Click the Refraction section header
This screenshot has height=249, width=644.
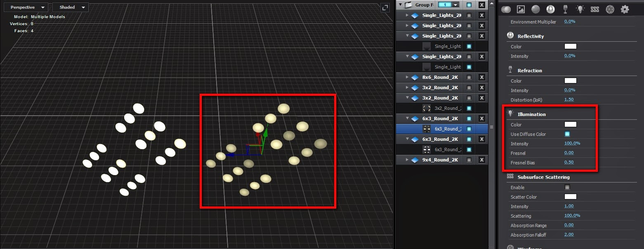pyautogui.click(x=530, y=71)
